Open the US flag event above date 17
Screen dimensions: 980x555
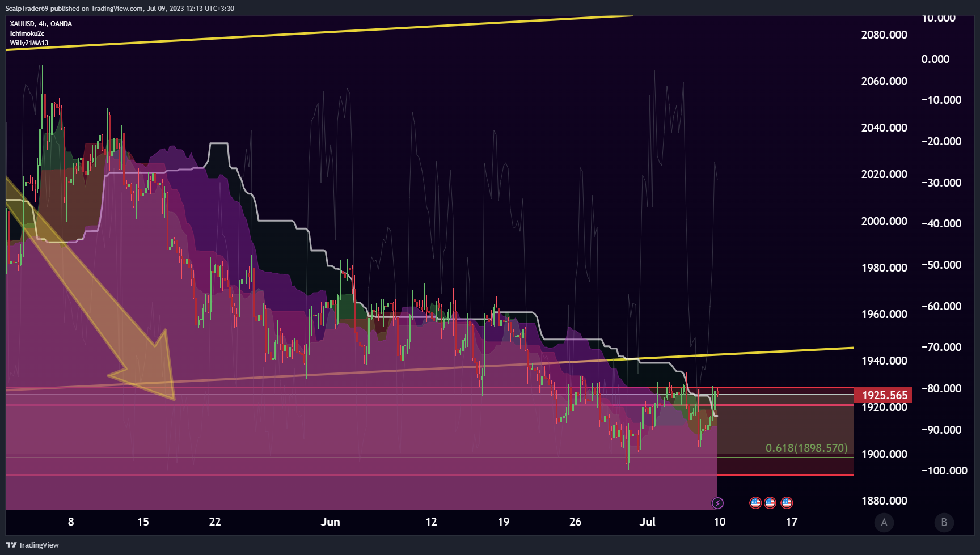click(787, 503)
